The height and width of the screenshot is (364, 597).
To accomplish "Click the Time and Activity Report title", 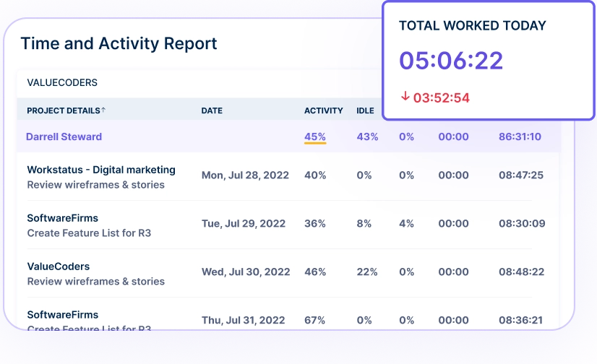I will coord(119,43).
